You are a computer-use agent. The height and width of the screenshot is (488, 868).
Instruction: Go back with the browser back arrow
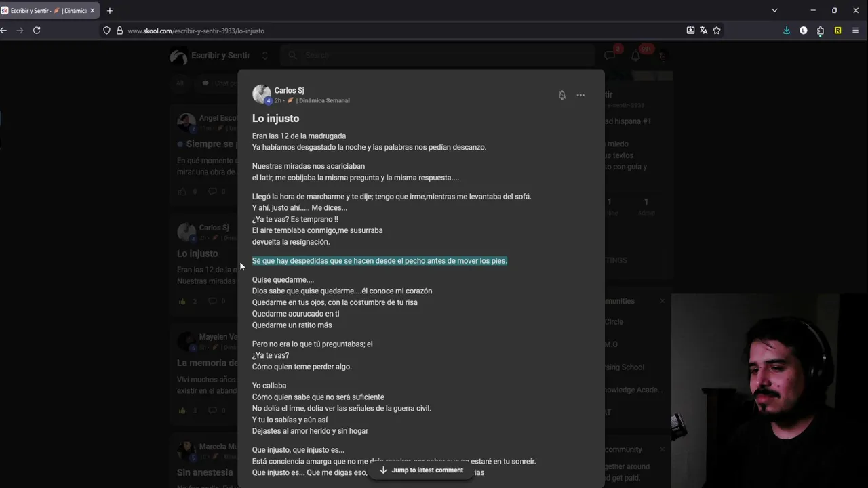[4, 30]
